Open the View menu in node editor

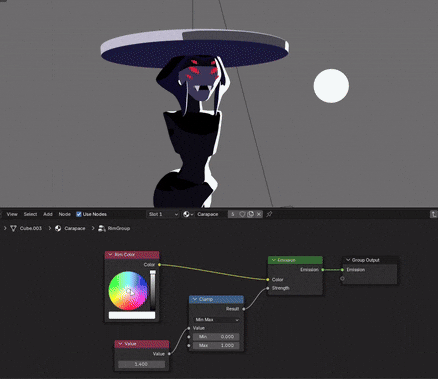pos(12,214)
